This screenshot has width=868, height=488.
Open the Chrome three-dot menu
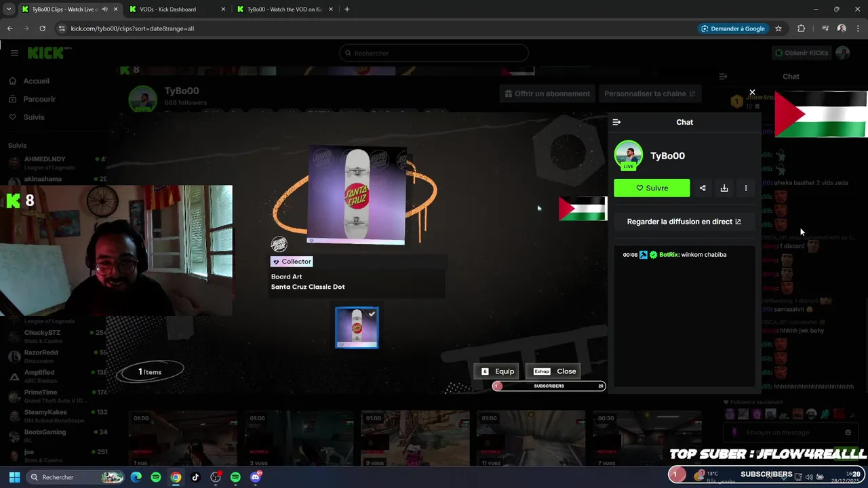tap(858, 28)
